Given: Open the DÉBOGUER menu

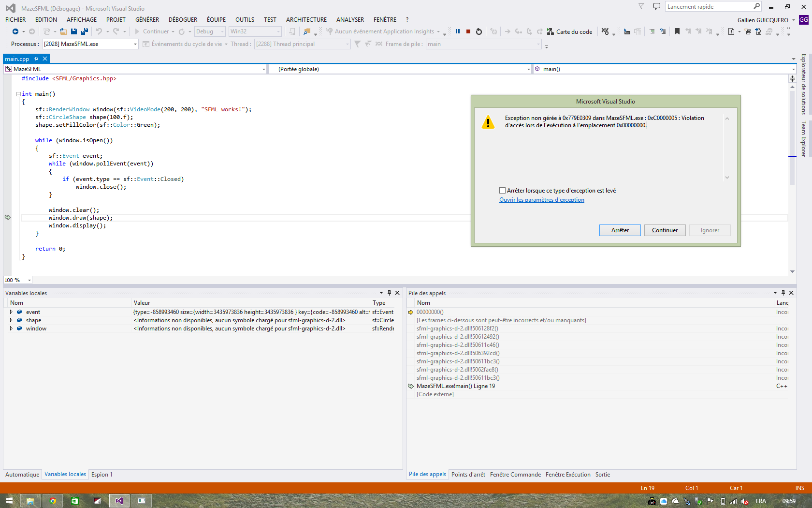Looking at the screenshot, I should [x=183, y=20].
